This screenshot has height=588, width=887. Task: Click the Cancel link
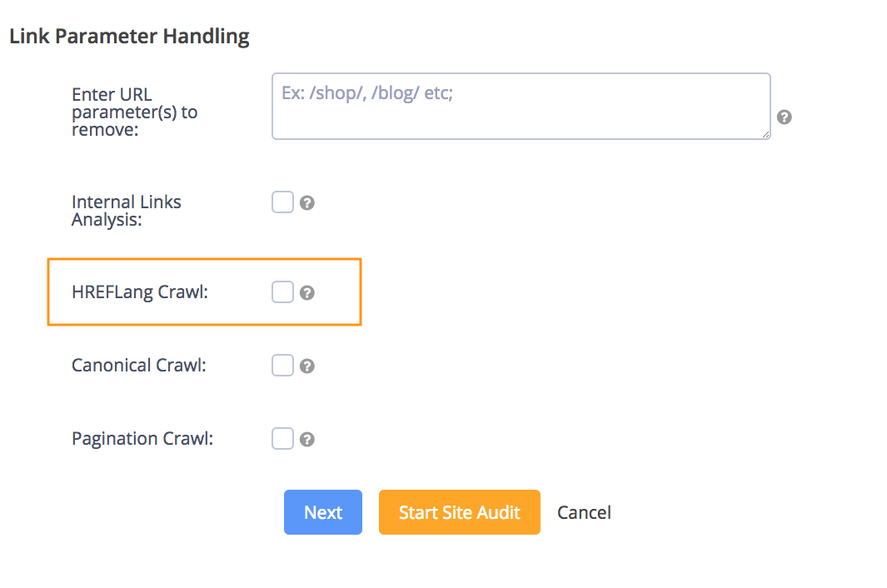pos(584,513)
